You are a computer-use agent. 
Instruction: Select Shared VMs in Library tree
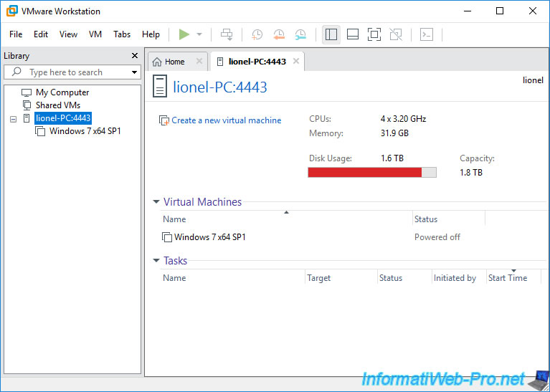tap(58, 105)
